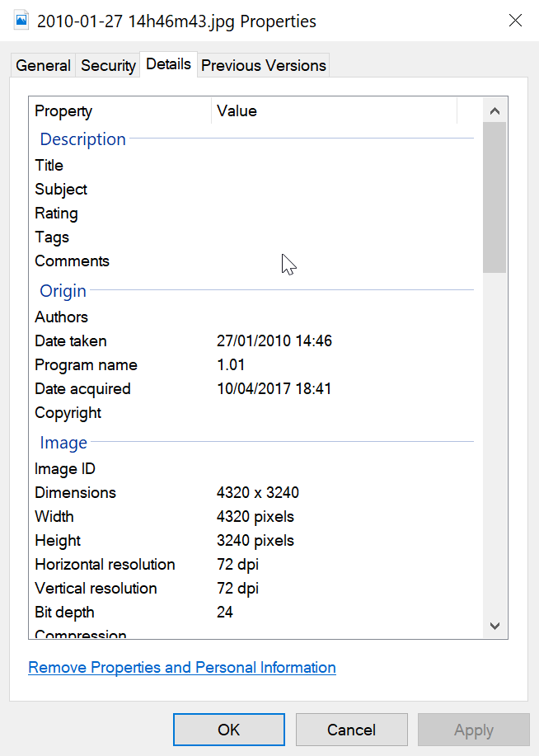This screenshot has width=539, height=756.
Task: Open the Security tab
Action: (x=108, y=65)
